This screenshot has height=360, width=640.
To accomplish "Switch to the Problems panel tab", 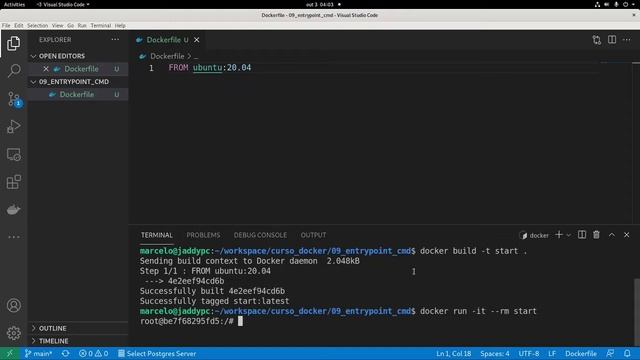I will [x=203, y=235].
